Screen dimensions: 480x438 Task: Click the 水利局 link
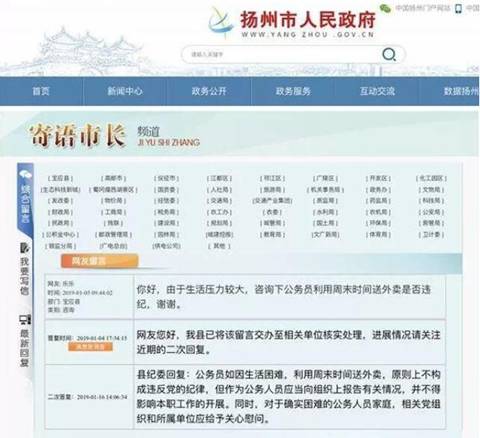point(325,212)
